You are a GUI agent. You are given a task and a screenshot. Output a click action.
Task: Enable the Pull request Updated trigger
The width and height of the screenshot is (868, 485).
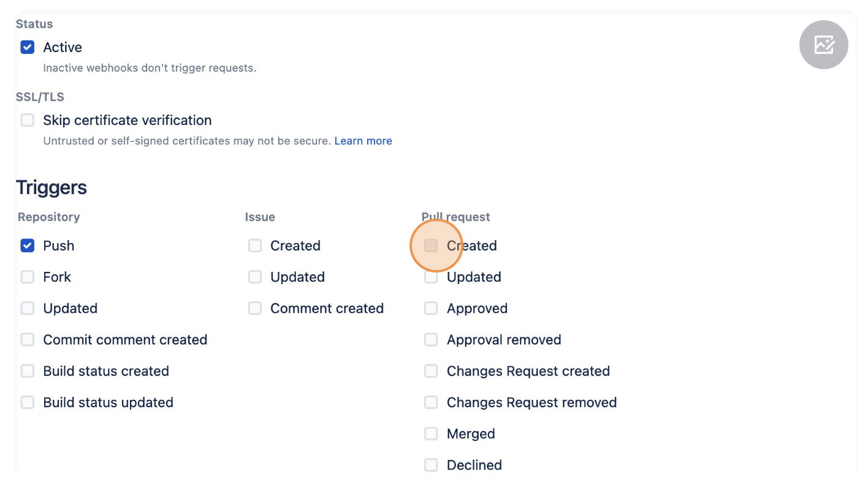coord(432,277)
